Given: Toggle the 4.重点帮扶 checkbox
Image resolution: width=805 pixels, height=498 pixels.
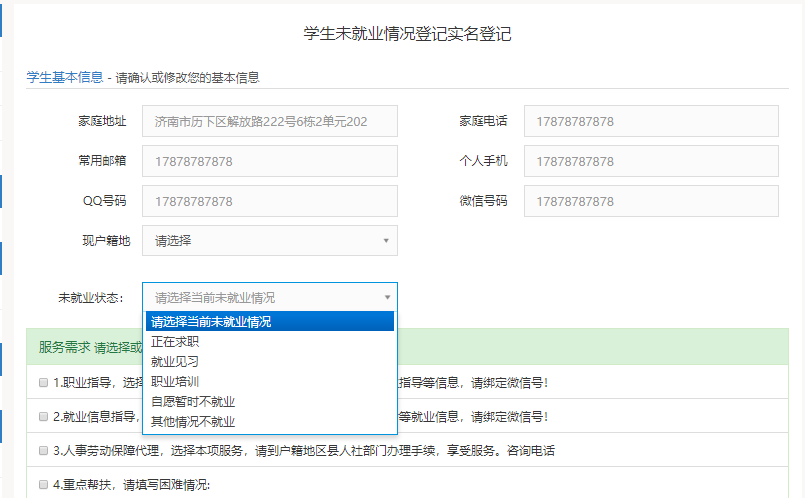Looking at the screenshot, I should pyautogui.click(x=43, y=485).
